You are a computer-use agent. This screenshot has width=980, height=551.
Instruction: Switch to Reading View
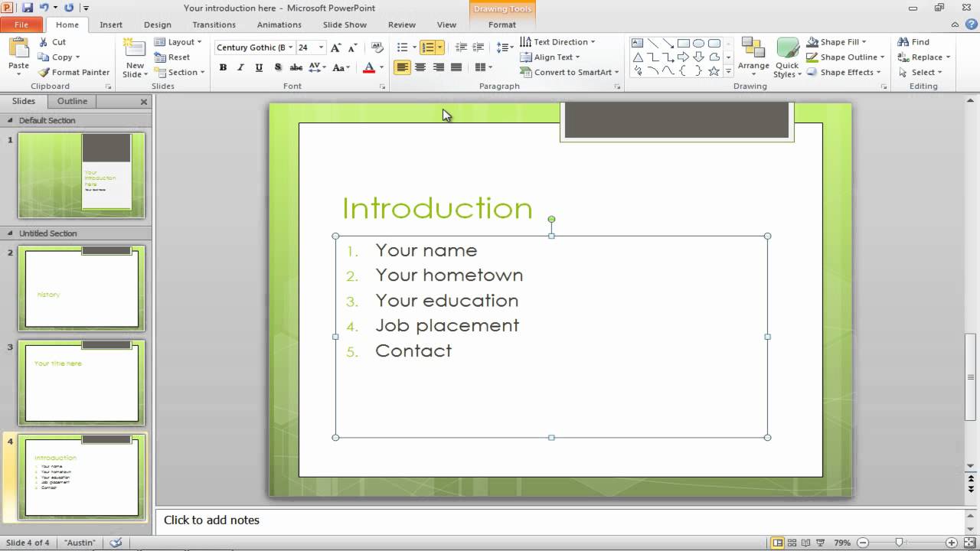tap(806, 543)
